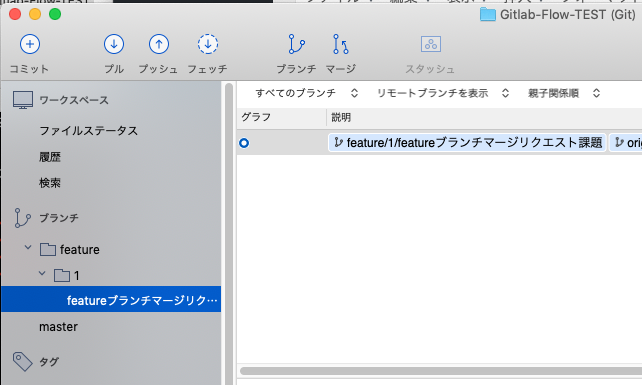The height and width of the screenshot is (385, 642).
Task: Click the yellow minimize window button
Action: [x=35, y=14]
